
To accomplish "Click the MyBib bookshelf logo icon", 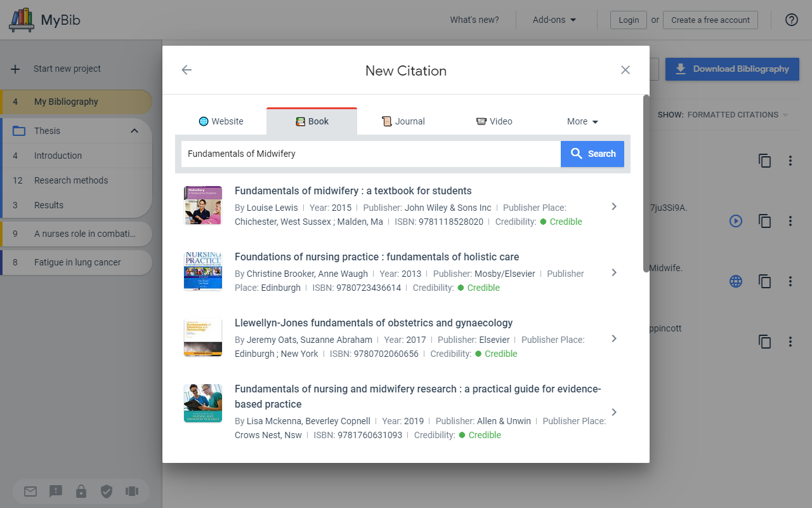I will point(22,20).
